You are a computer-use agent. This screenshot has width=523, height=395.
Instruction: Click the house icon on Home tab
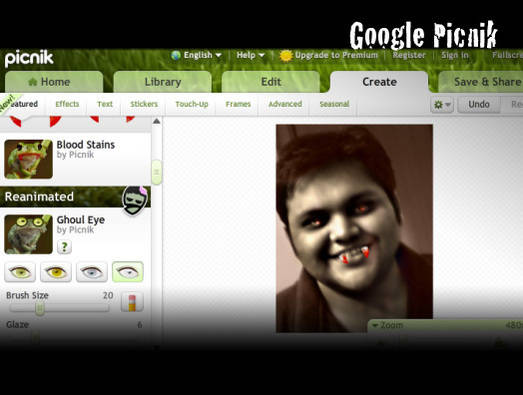(33, 82)
